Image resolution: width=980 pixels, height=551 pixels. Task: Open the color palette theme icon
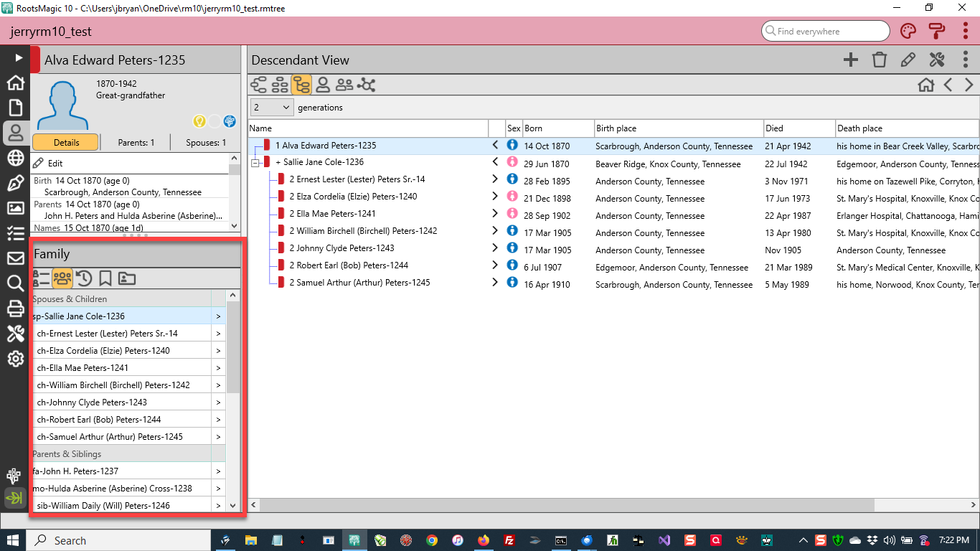pos(908,32)
